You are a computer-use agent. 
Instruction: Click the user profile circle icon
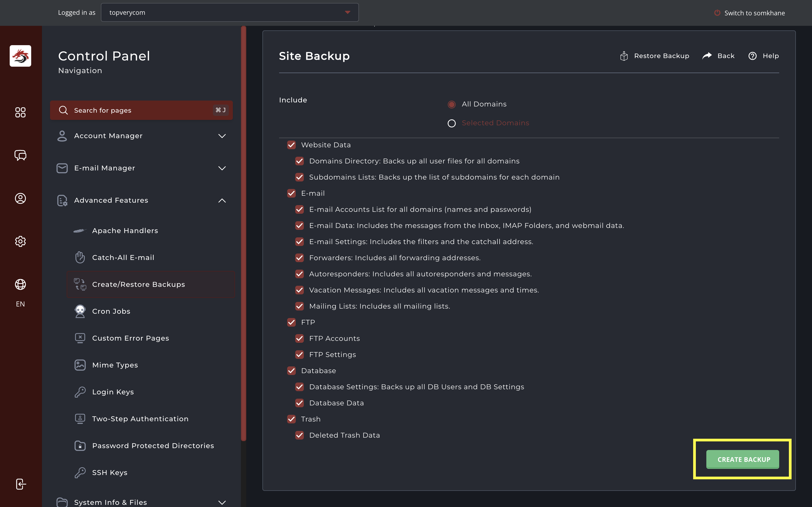[20, 198]
